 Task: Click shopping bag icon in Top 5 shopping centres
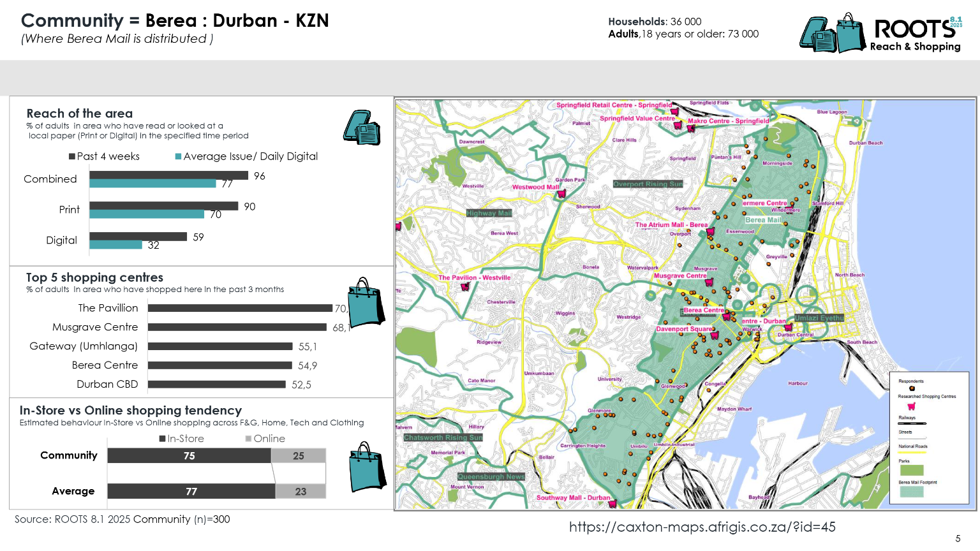point(366,302)
